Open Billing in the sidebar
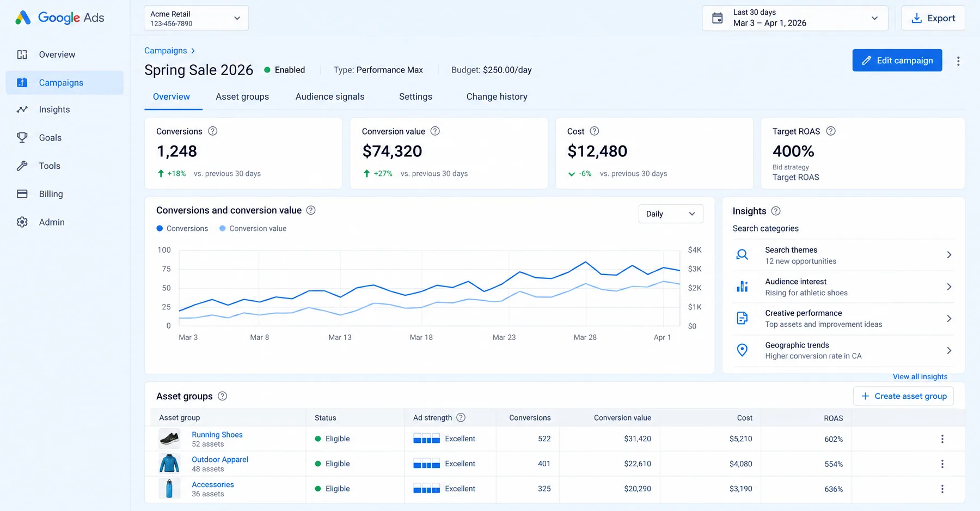 tap(65, 194)
